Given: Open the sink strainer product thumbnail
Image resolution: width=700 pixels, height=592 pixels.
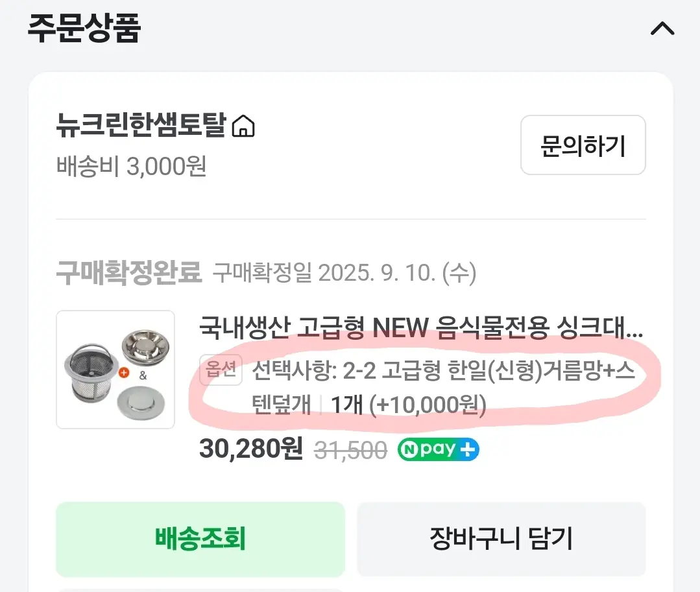Looking at the screenshot, I should (x=115, y=370).
